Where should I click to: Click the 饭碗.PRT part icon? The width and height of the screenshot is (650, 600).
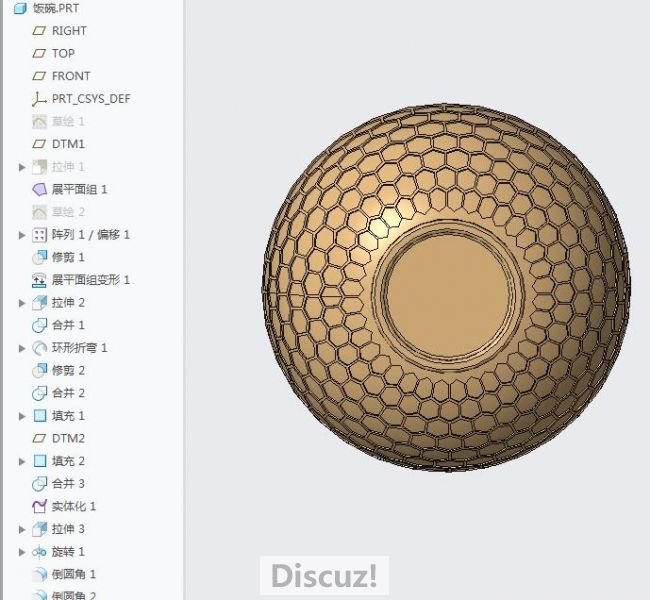[20, 8]
